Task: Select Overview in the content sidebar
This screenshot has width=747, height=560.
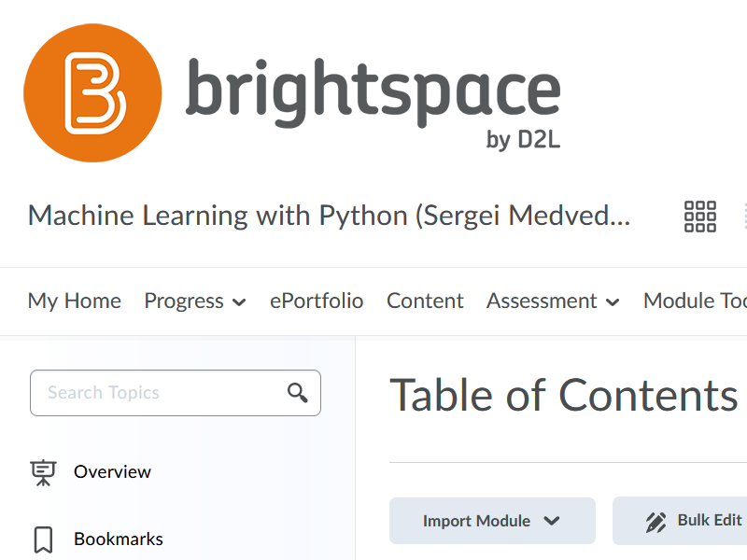Action: click(112, 472)
